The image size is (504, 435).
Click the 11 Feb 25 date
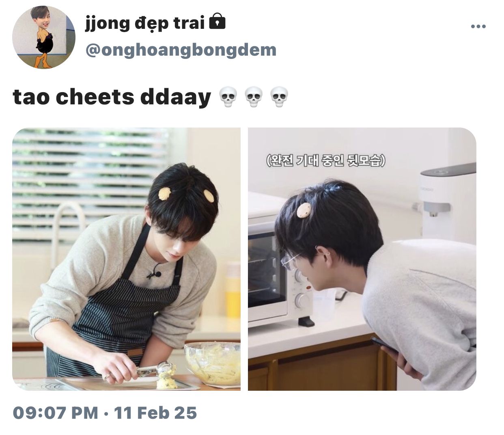(x=155, y=413)
